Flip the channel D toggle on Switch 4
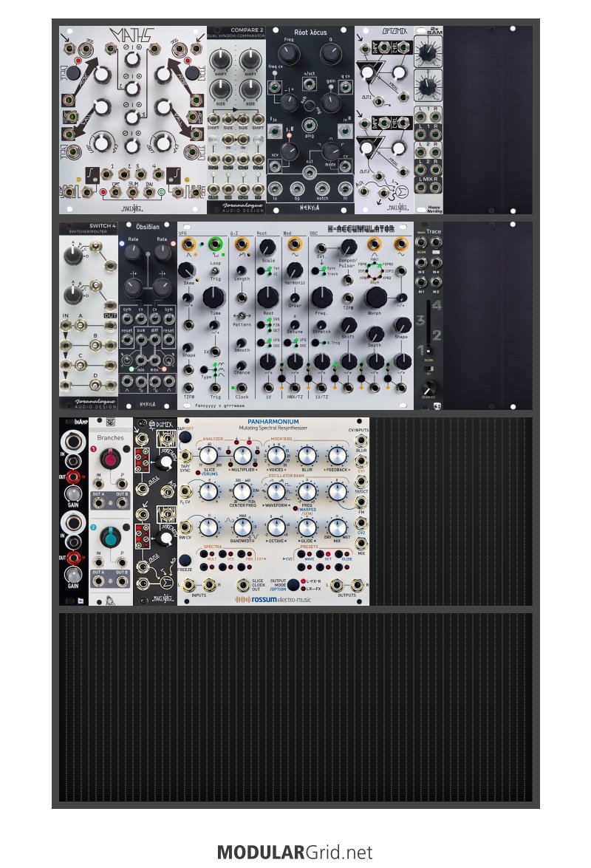 (95, 385)
